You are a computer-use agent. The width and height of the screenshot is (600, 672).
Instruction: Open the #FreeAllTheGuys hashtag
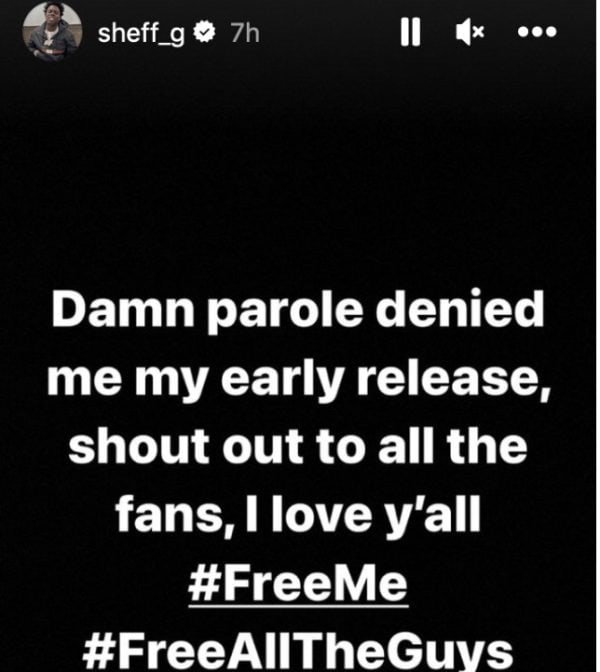pos(297,652)
